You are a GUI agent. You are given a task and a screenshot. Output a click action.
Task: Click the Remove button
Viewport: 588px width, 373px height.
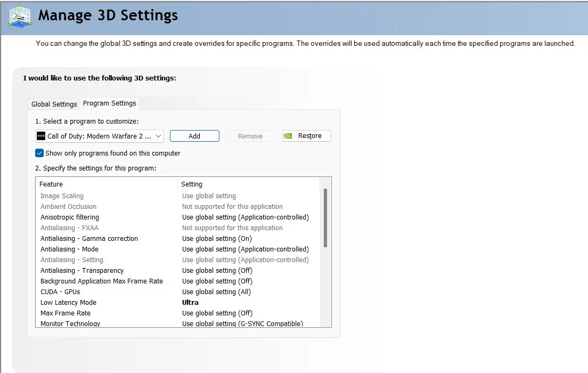tap(250, 135)
